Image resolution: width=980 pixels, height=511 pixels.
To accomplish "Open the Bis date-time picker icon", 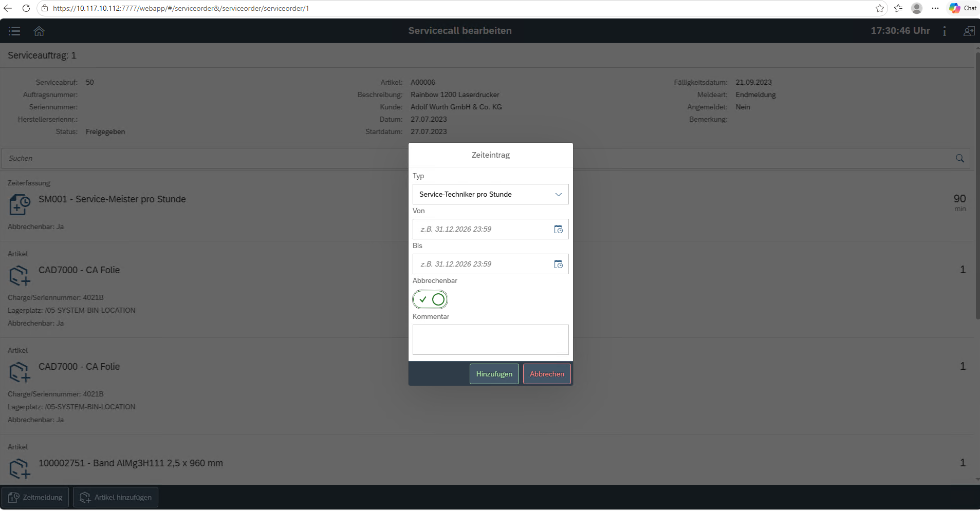I will tap(558, 264).
